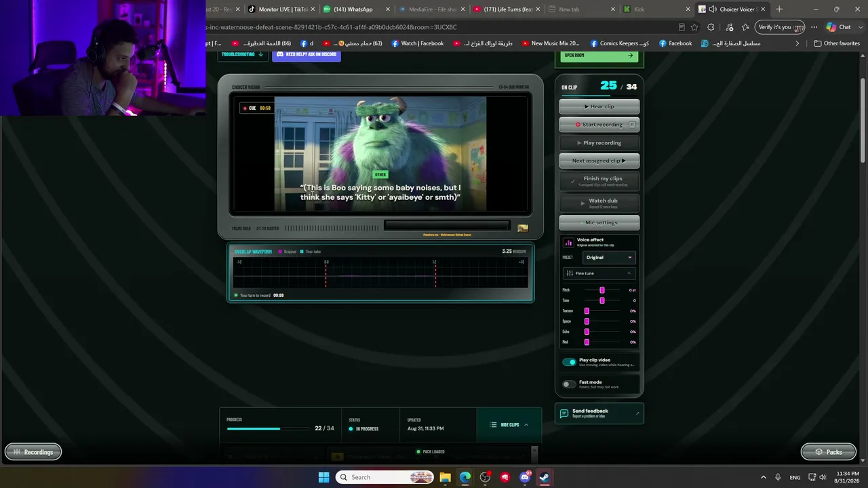Play the Hear clip button
This screenshot has height=488, width=868.
599,106
